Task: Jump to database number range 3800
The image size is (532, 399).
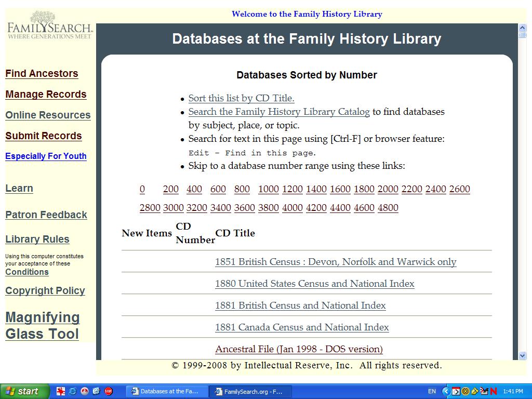Action: pyautogui.click(x=269, y=208)
